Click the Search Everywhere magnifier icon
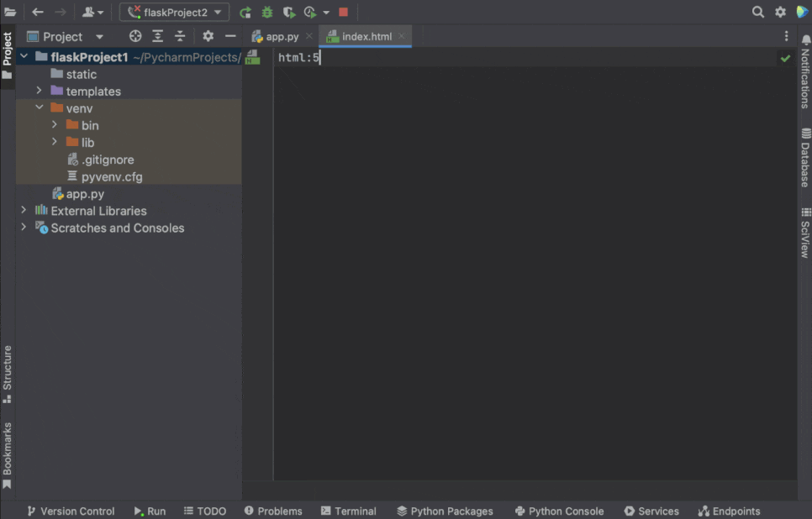Screen dimensions: 812x519 pyautogui.click(x=757, y=12)
